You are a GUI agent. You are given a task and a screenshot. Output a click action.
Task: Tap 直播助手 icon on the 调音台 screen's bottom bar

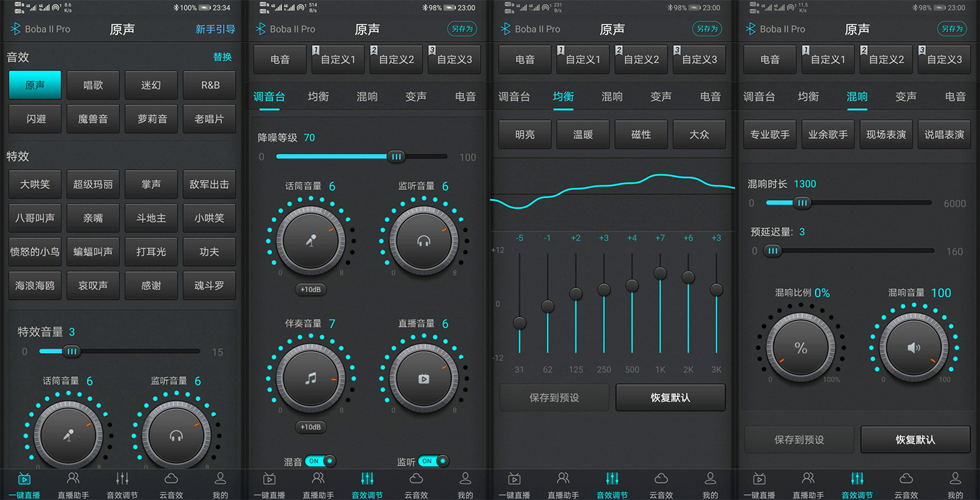318,479
